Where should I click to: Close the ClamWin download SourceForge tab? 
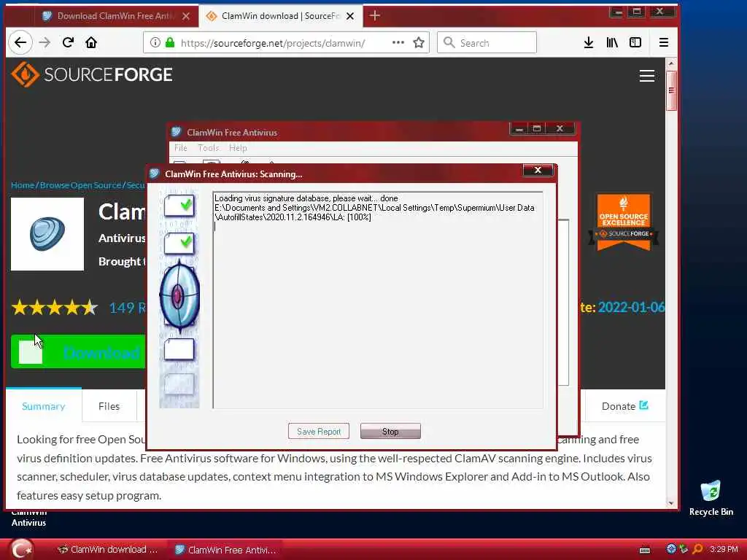click(x=350, y=16)
